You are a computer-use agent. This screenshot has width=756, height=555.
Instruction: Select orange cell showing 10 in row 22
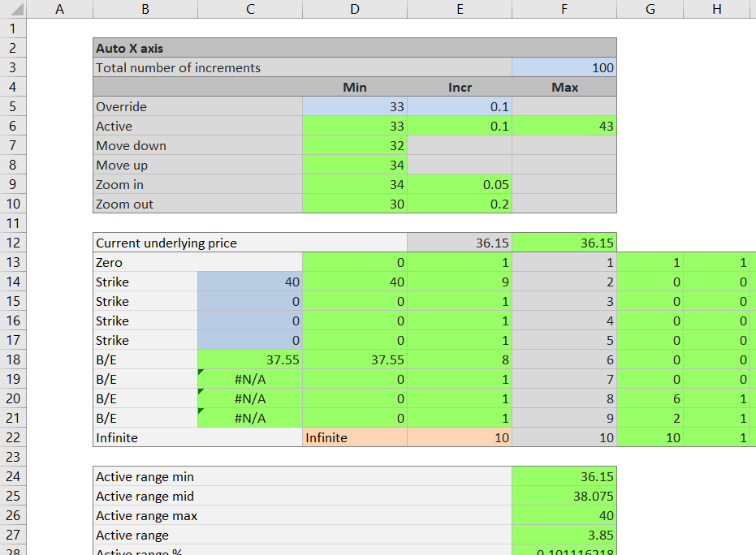pos(460,437)
